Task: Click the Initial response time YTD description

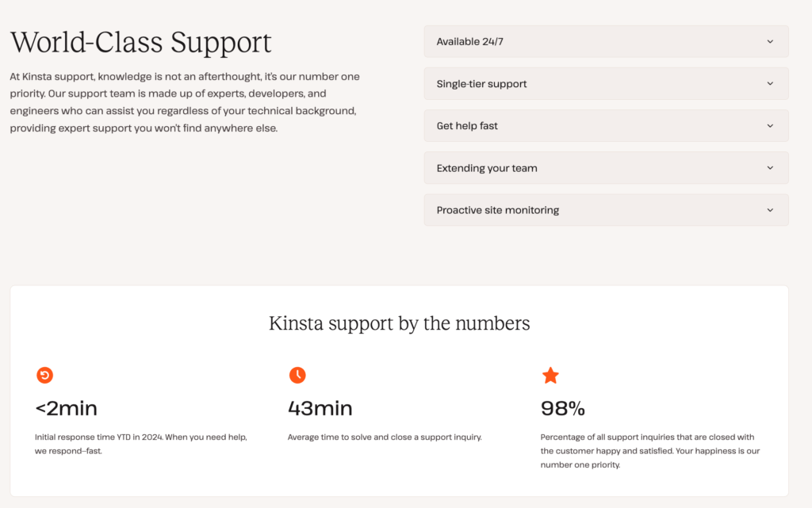Action: (141, 444)
